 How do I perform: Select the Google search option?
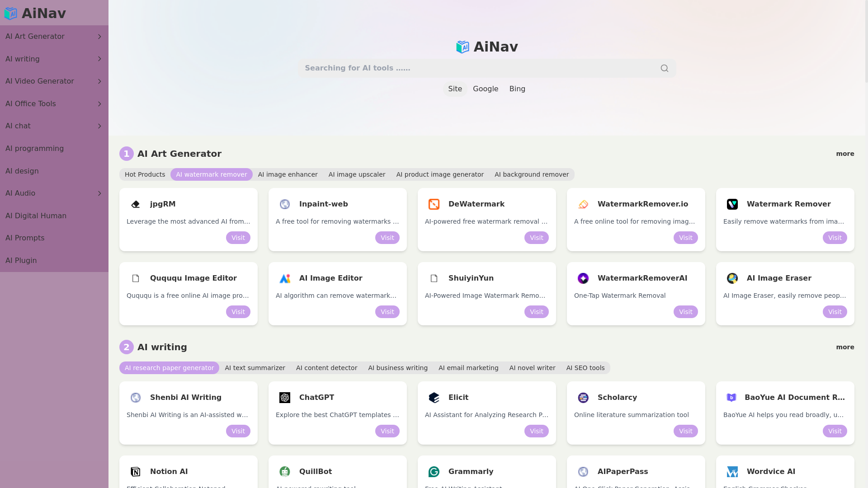coord(486,89)
